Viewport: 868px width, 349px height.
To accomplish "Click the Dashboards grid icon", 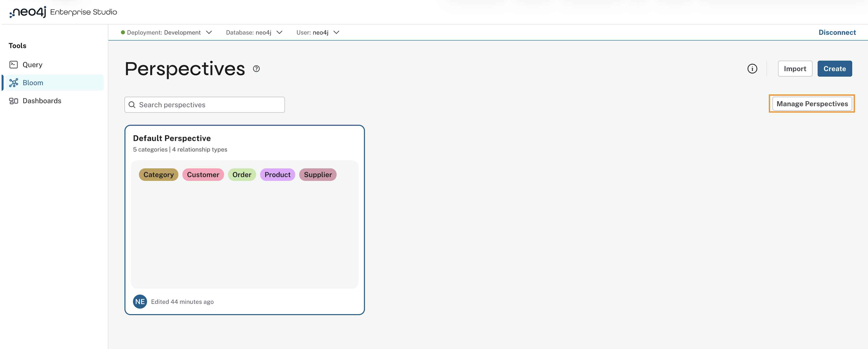I will tap(14, 101).
